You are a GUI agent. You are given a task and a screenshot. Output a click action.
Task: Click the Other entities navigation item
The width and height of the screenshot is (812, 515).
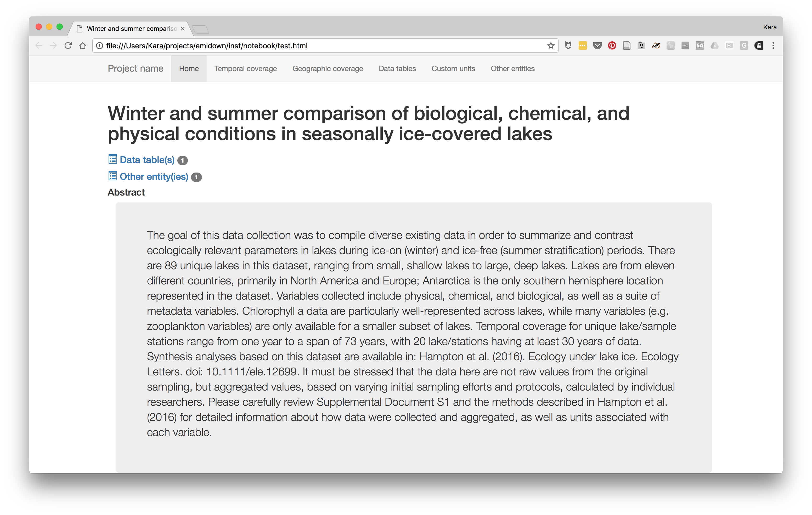pos(512,68)
